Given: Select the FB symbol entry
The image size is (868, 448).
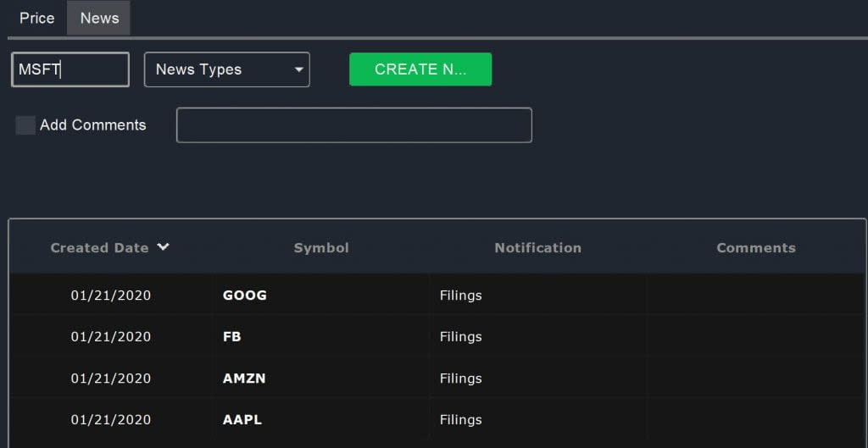Looking at the screenshot, I should 232,336.
